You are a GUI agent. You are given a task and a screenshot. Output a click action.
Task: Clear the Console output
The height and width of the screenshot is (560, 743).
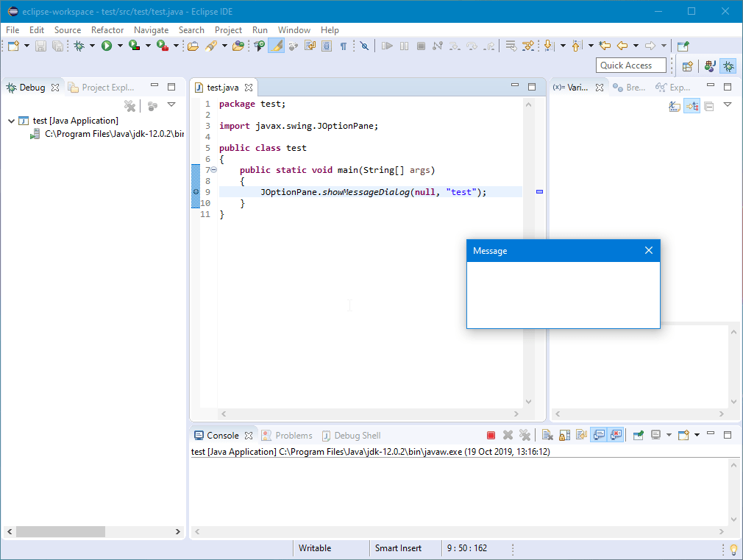pos(546,435)
